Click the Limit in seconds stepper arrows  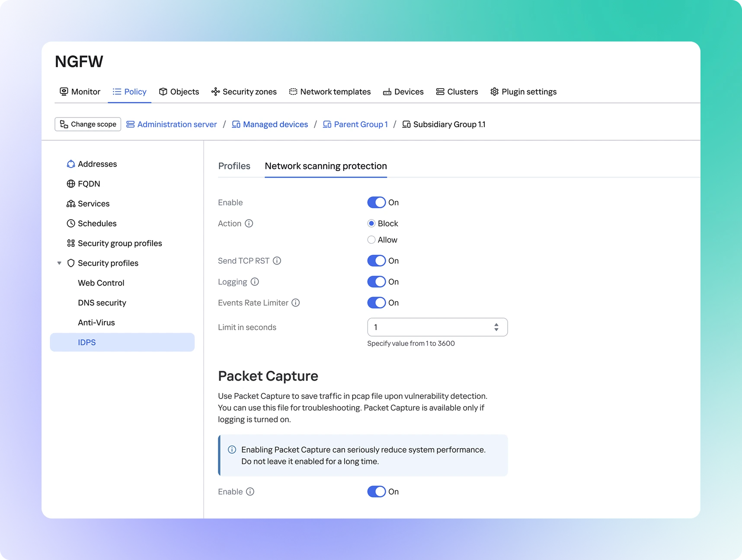(496, 327)
